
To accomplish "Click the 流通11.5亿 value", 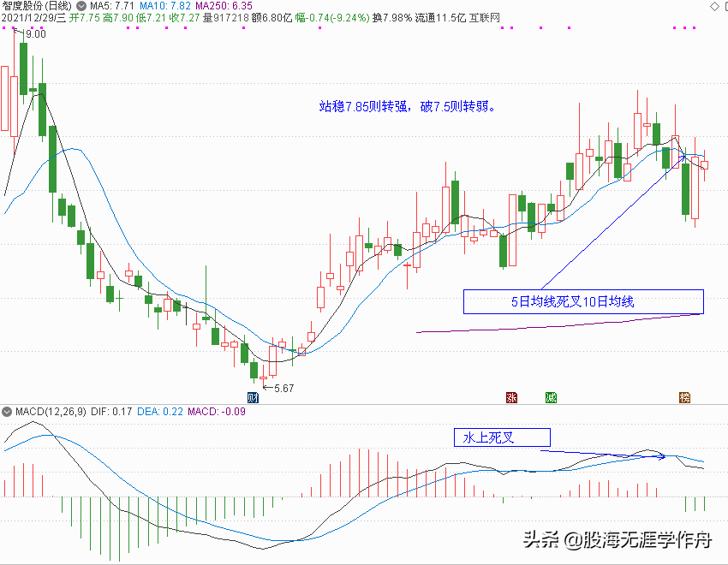I will pyautogui.click(x=440, y=18).
